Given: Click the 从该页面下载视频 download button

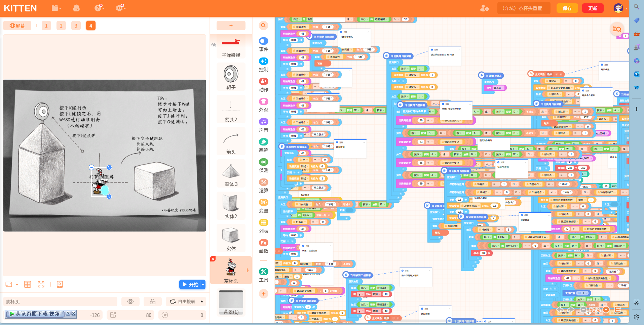Looking at the screenshot, I should pos(35,314).
